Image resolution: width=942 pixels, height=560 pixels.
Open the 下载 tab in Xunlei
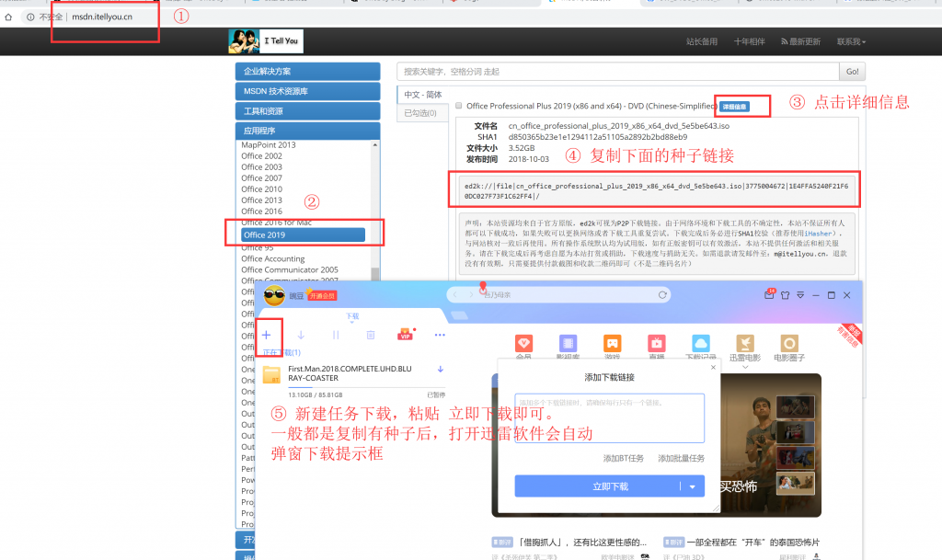click(352, 316)
